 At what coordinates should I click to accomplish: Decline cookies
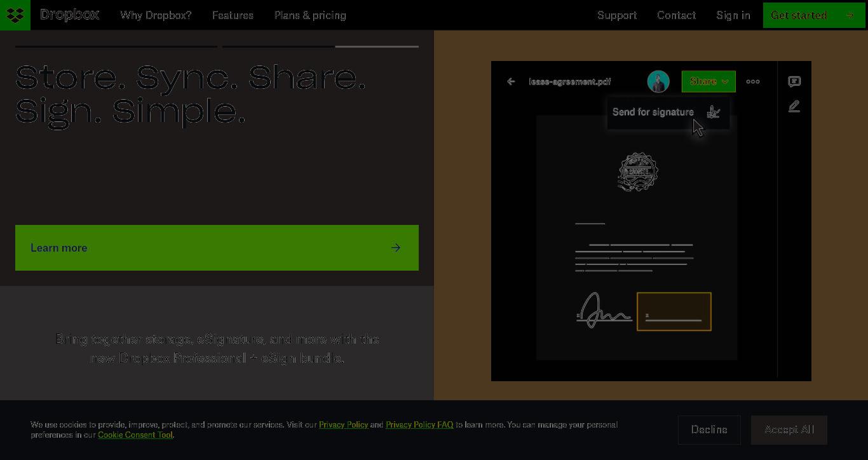[709, 430]
